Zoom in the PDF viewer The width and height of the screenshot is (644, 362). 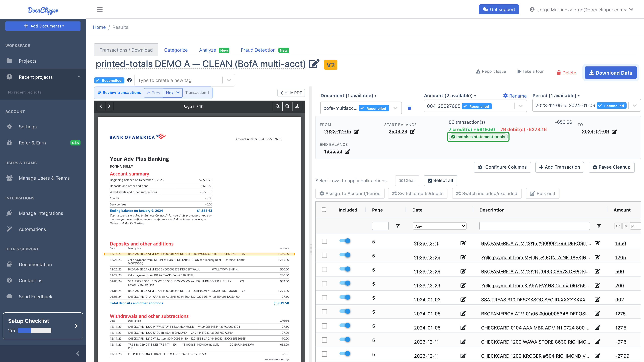click(287, 106)
